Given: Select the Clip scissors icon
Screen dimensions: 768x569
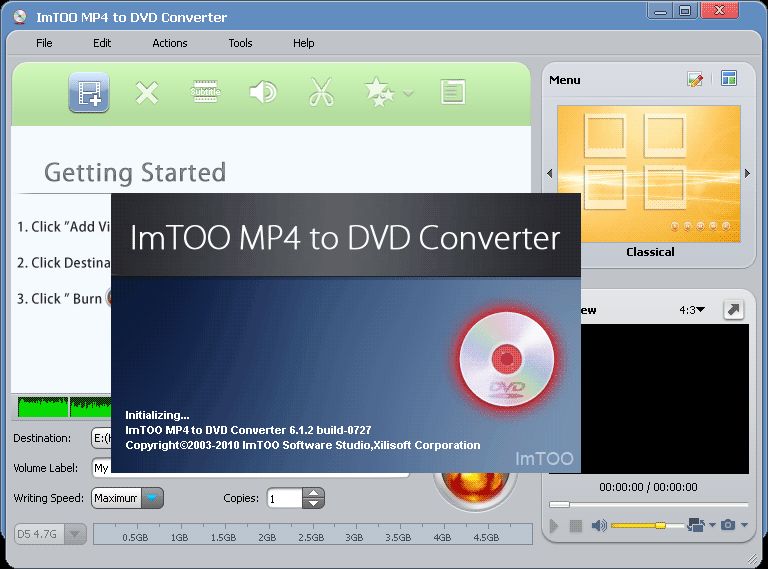Looking at the screenshot, I should (321, 92).
